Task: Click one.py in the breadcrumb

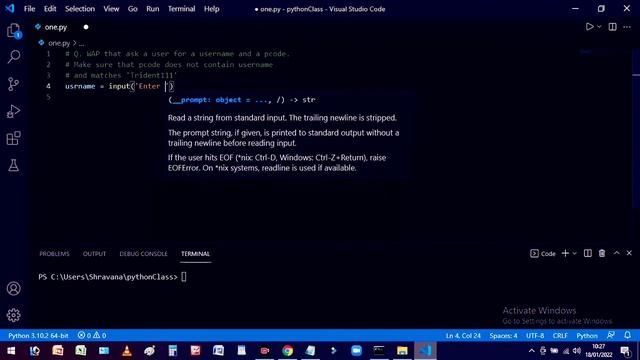Action: 59,43
